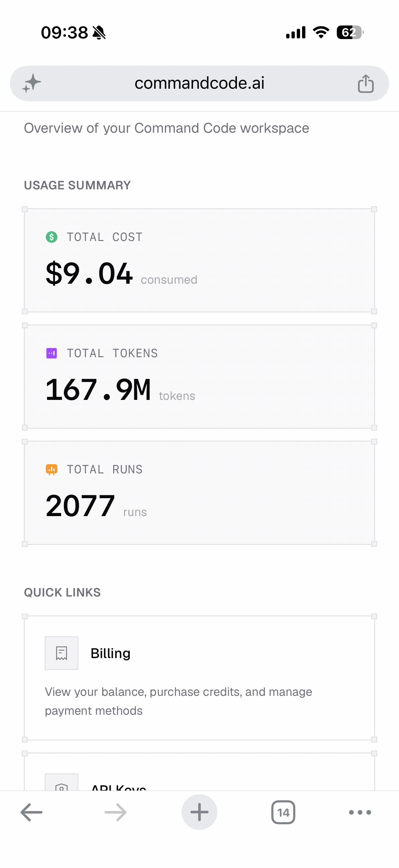Click the purple Total Tokens icon
The width and height of the screenshot is (399, 868).
[x=52, y=353]
